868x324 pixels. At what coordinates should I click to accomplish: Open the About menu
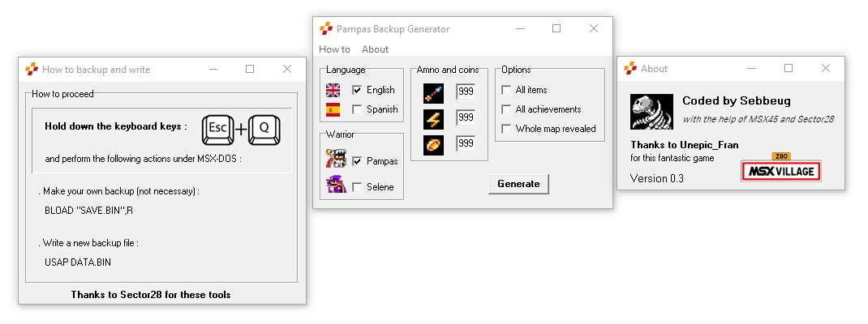376,49
